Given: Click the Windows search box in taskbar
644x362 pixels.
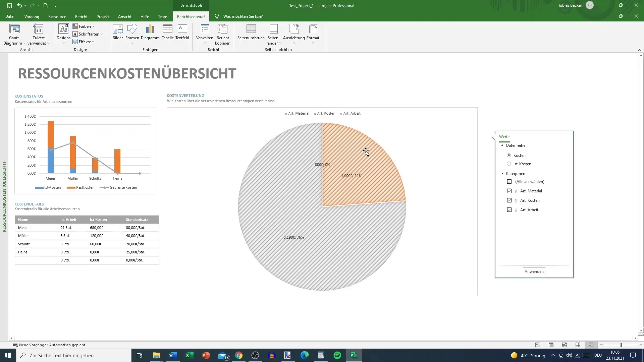Looking at the screenshot, I should click(74, 355).
